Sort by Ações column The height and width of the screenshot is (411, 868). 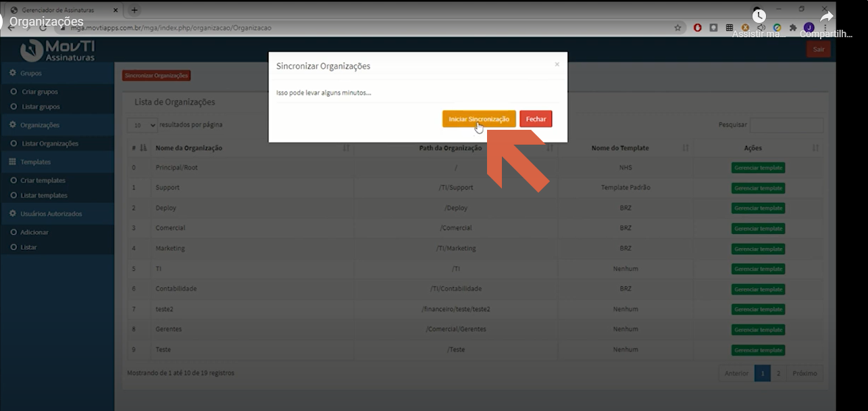pos(758,148)
